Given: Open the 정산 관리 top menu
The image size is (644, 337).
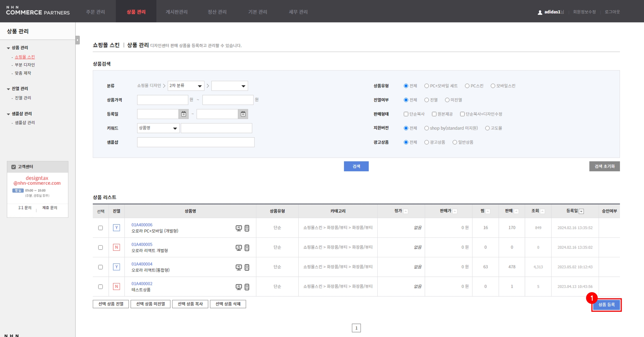Looking at the screenshot, I should pyautogui.click(x=217, y=12).
